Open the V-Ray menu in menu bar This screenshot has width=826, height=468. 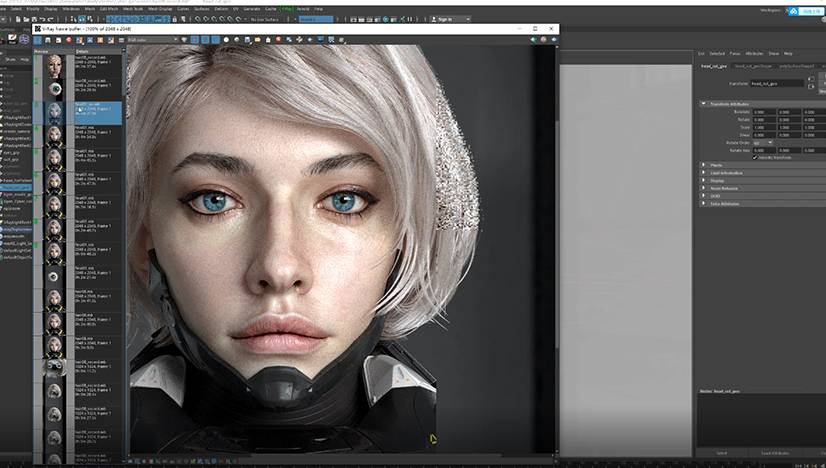(288, 9)
